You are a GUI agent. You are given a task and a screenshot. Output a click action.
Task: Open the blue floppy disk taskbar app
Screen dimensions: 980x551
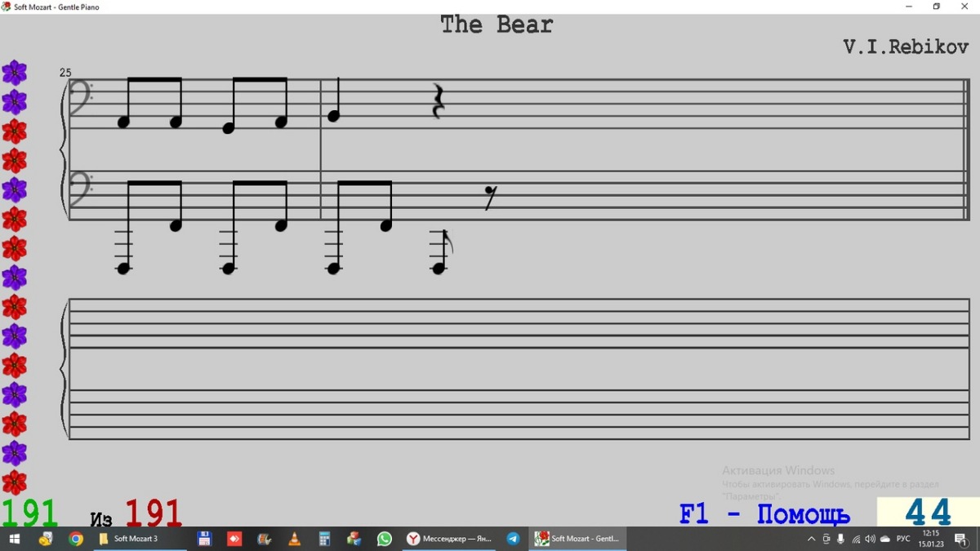tap(205, 539)
